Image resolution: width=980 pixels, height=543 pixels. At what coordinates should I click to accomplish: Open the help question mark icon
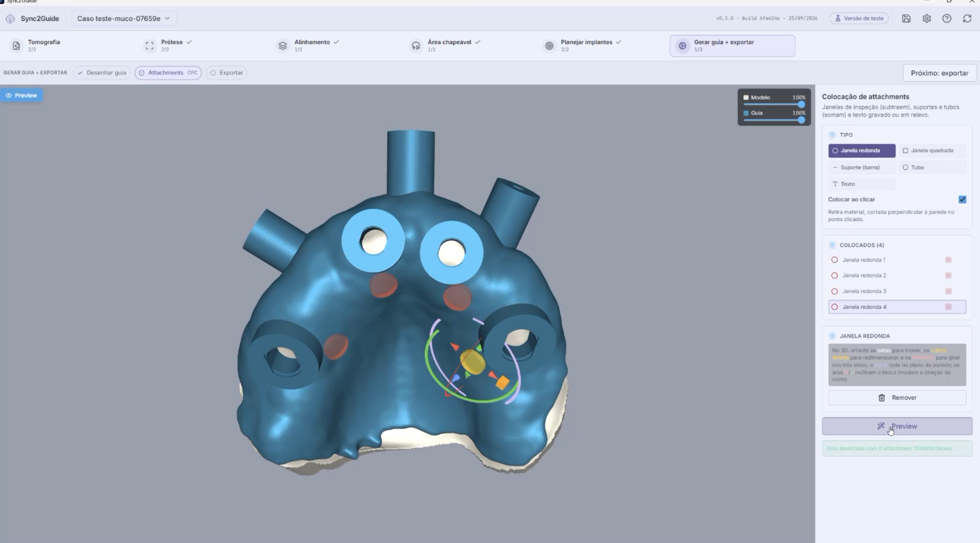click(x=947, y=18)
